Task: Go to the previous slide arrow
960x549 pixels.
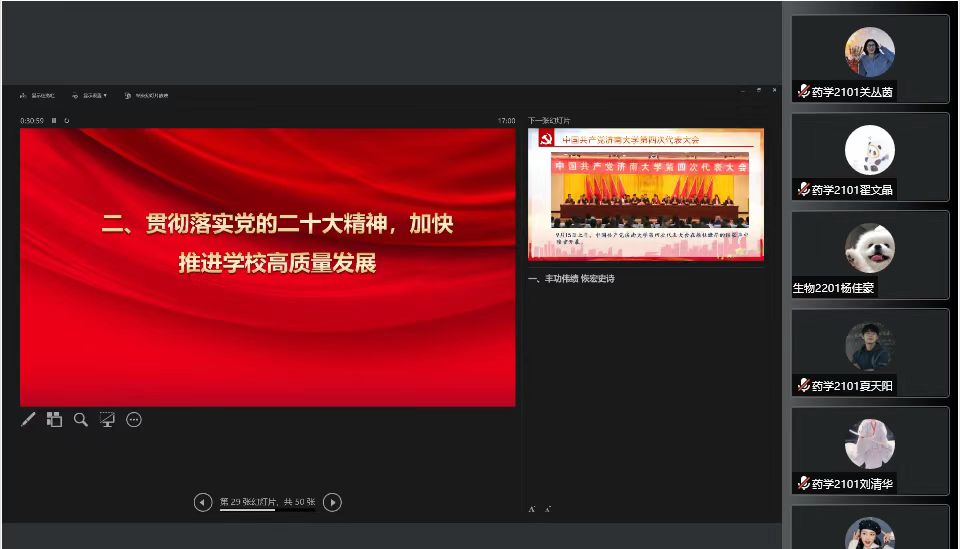Action: (203, 502)
